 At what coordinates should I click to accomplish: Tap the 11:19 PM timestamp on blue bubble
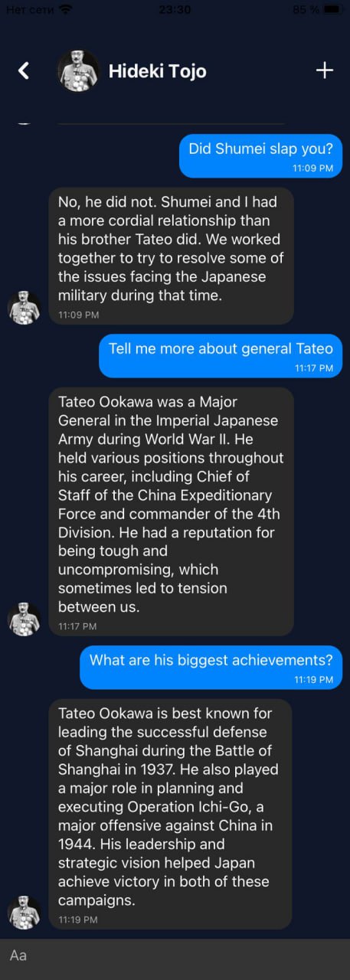point(314,679)
